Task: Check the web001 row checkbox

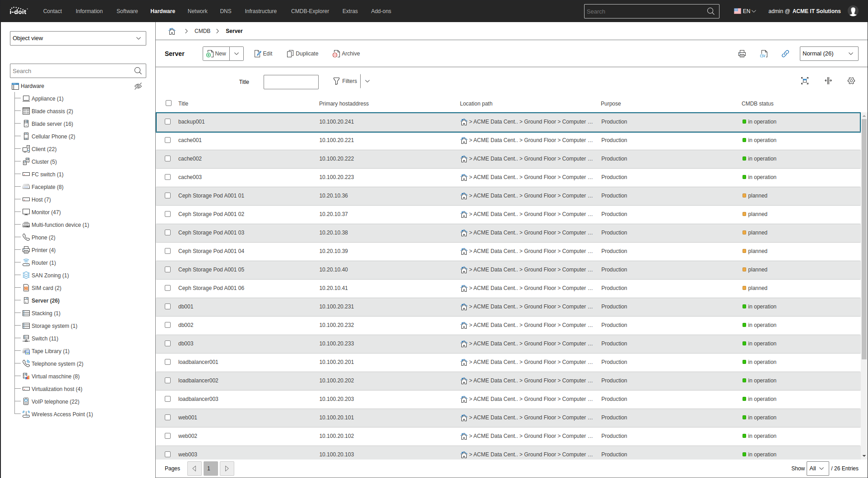Action: 168,418
